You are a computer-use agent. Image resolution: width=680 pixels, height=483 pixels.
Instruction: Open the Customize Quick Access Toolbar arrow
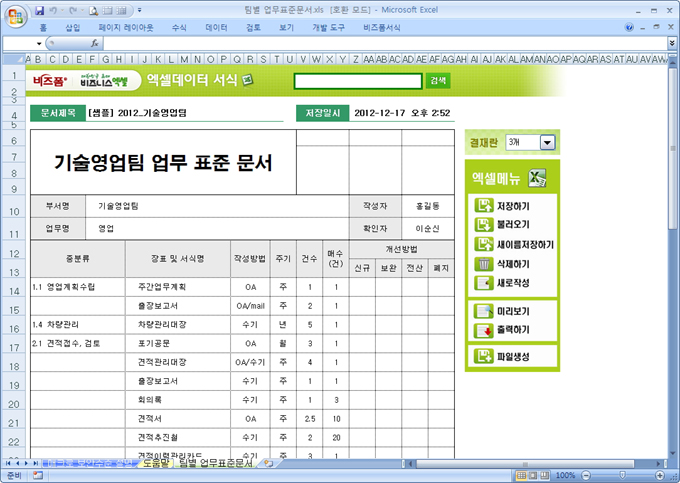click(x=139, y=10)
